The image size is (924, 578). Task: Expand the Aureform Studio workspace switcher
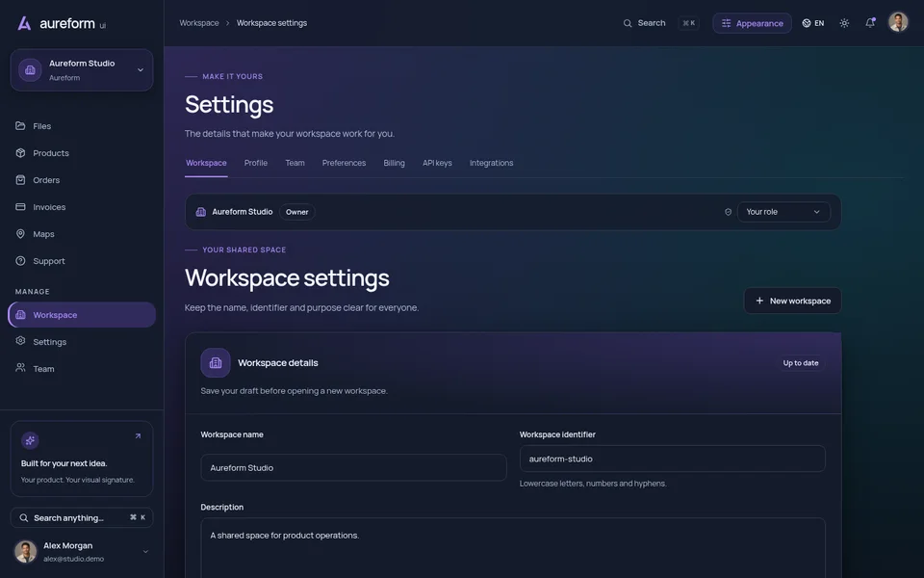tap(82, 70)
